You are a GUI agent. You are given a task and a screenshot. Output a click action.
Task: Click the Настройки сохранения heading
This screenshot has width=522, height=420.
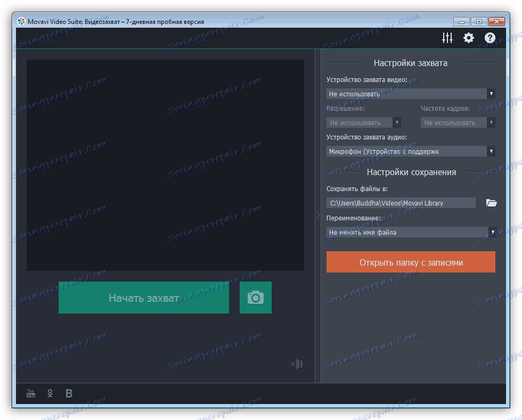[411, 172]
